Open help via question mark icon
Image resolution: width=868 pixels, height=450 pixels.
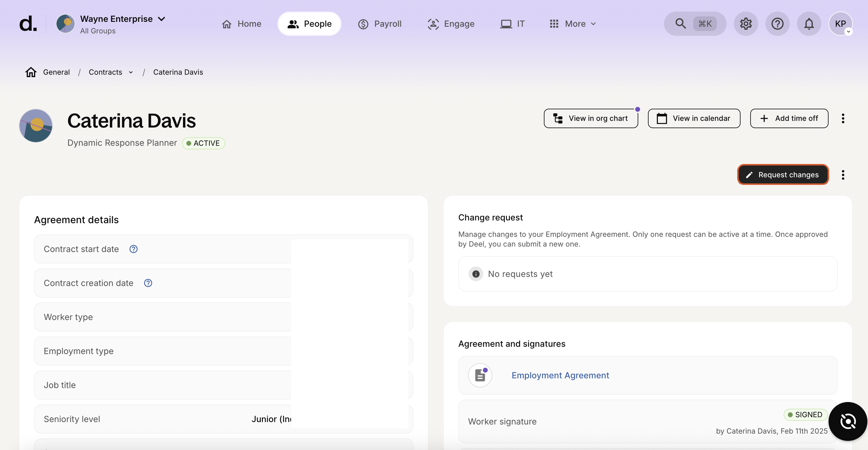777,24
